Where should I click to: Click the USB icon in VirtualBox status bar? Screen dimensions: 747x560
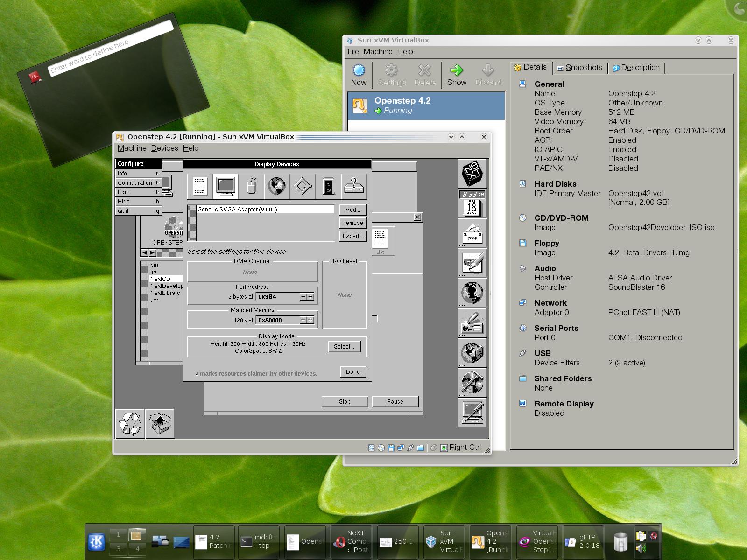point(410,448)
